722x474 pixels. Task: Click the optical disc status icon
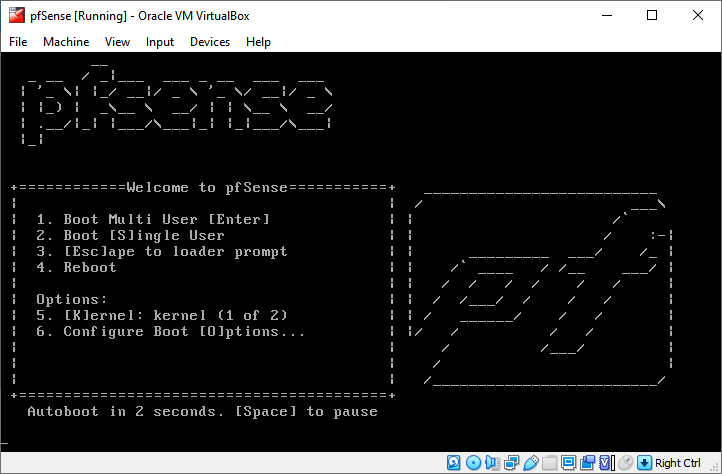click(473, 462)
